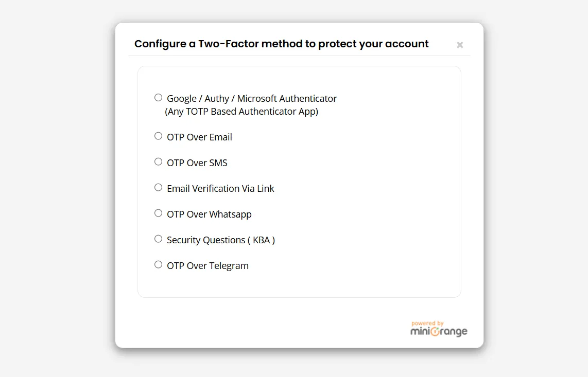Image resolution: width=588 pixels, height=377 pixels.
Task: Click the 'Google / Authy / Microsoft Authenticator' label
Action: click(x=252, y=99)
